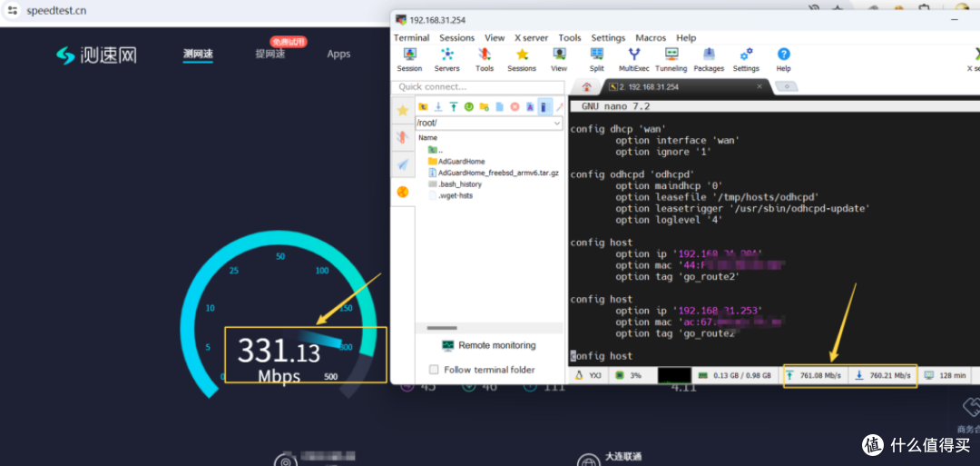
Task: Tick the Follow terminal folder checkbox
Action: click(x=434, y=370)
